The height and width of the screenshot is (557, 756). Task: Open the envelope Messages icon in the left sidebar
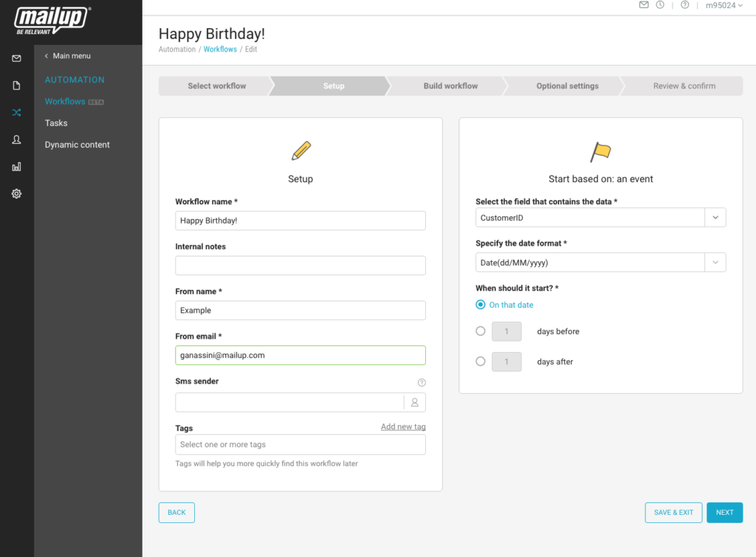point(16,58)
